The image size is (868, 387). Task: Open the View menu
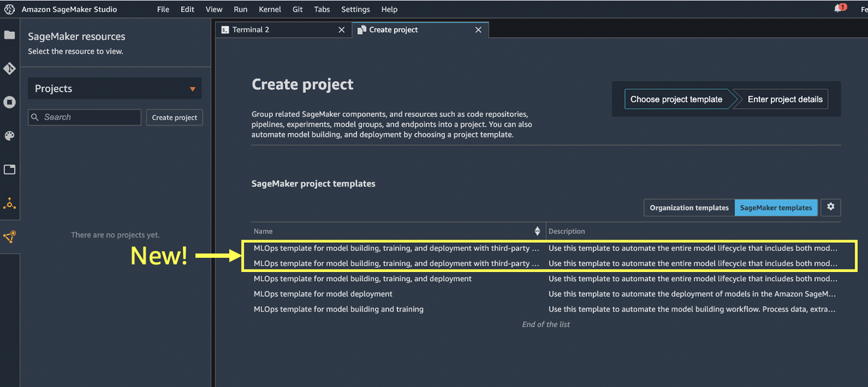pos(214,10)
